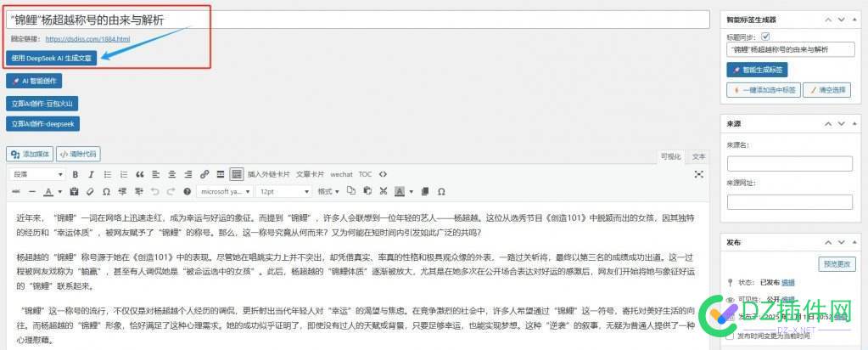Image resolution: width=868 pixels, height=350 pixels.
Task: Expand the text color picker arrow
Action: (59, 191)
